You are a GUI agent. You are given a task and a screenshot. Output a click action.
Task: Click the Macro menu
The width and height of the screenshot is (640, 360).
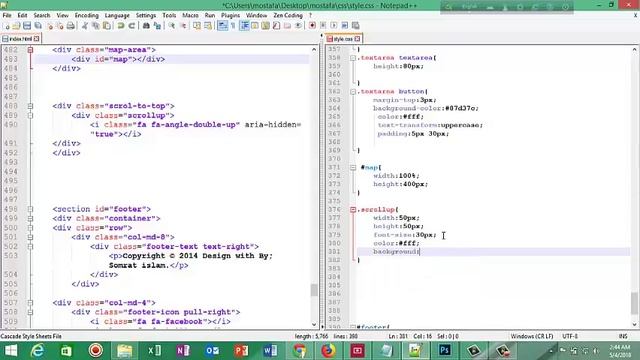[190, 16]
